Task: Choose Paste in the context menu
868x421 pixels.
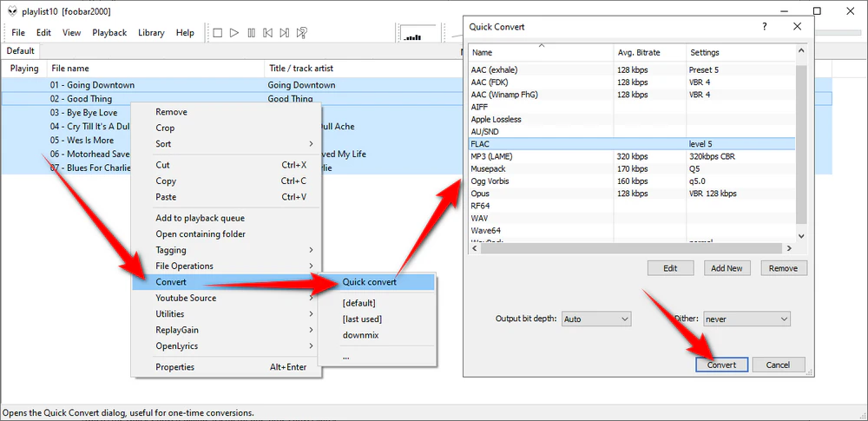Action: [x=226, y=197]
